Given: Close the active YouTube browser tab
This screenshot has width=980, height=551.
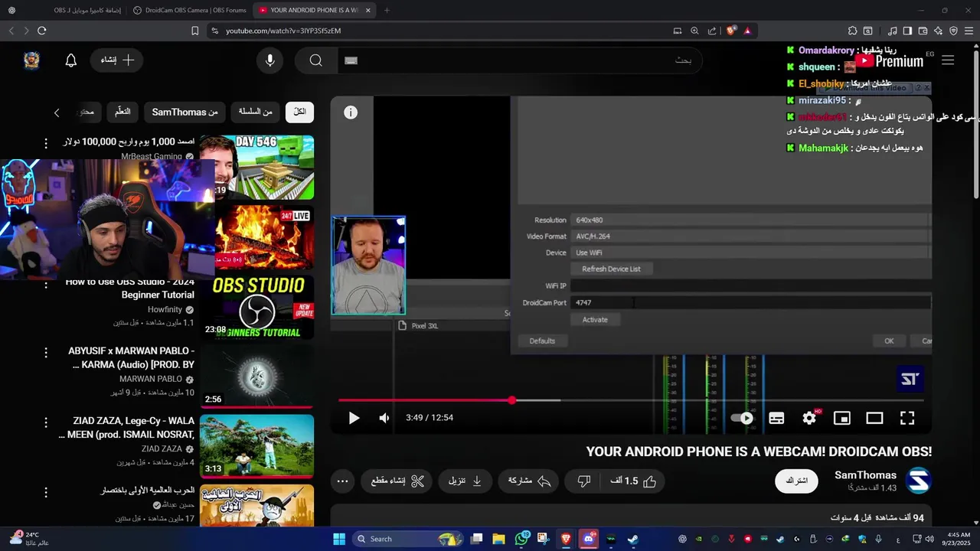Looking at the screenshot, I should pyautogui.click(x=368, y=11).
